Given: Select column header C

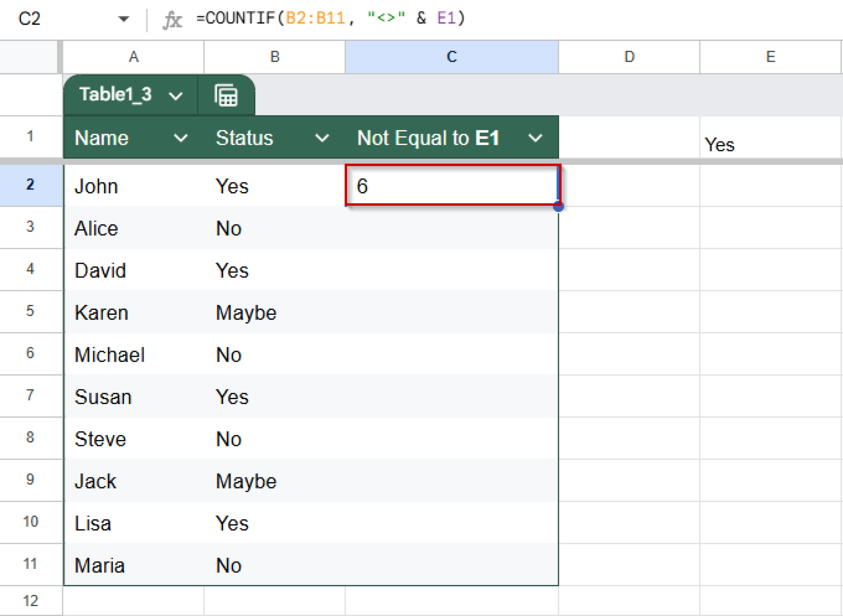Looking at the screenshot, I should [x=451, y=57].
